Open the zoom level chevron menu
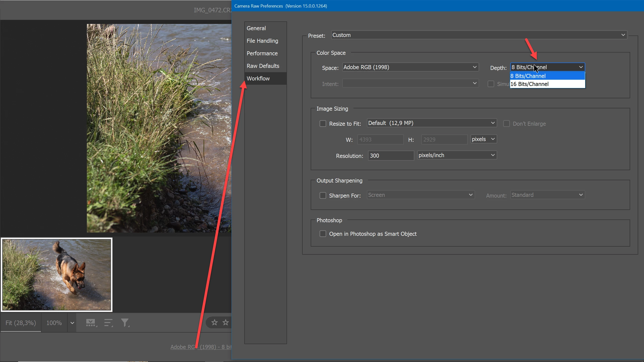This screenshot has height=362, width=644. tap(72, 323)
